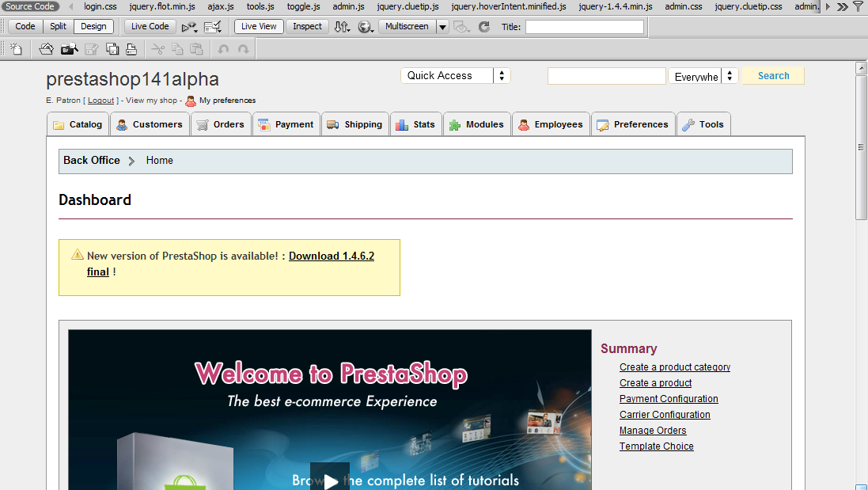
Task: Open the admin.js related file
Action: 348,6
